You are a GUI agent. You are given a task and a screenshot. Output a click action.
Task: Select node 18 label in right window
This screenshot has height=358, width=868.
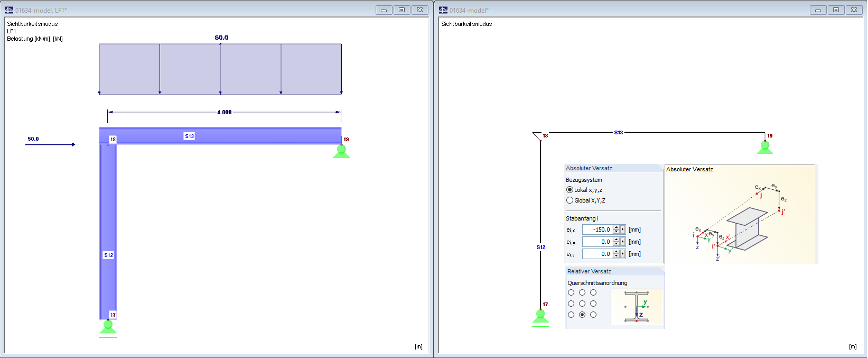pyautogui.click(x=545, y=136)
